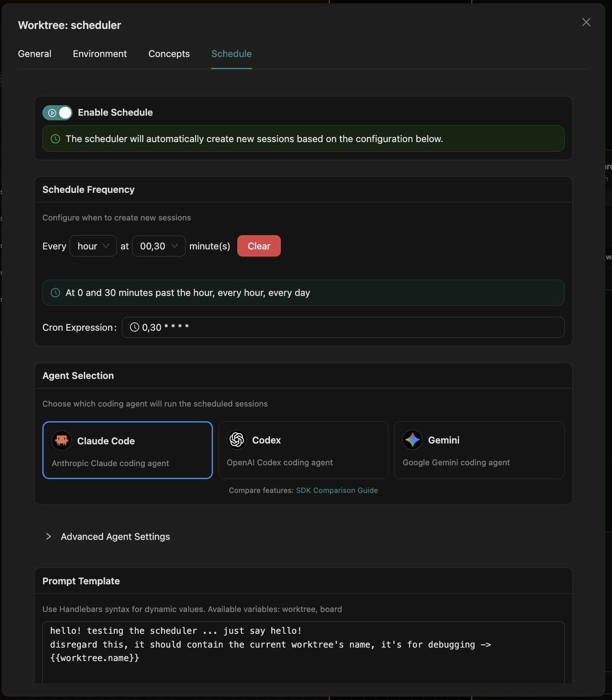Viewport: 612px width, 700px height.
Task: Switch to the General tab
Action: tap(35, 54)
